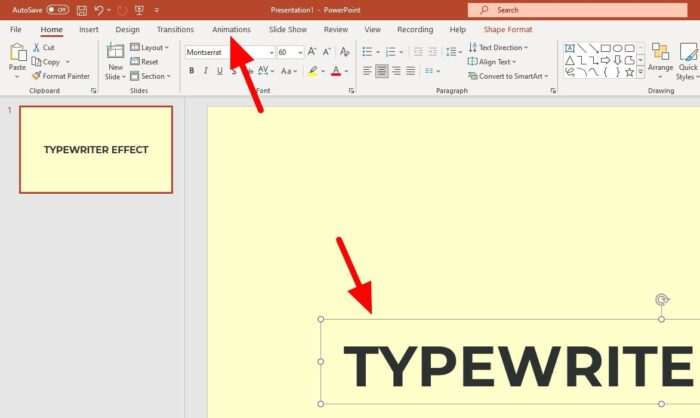700x418 pixels.
Task: Open the File tab
Action: (16, 29)
